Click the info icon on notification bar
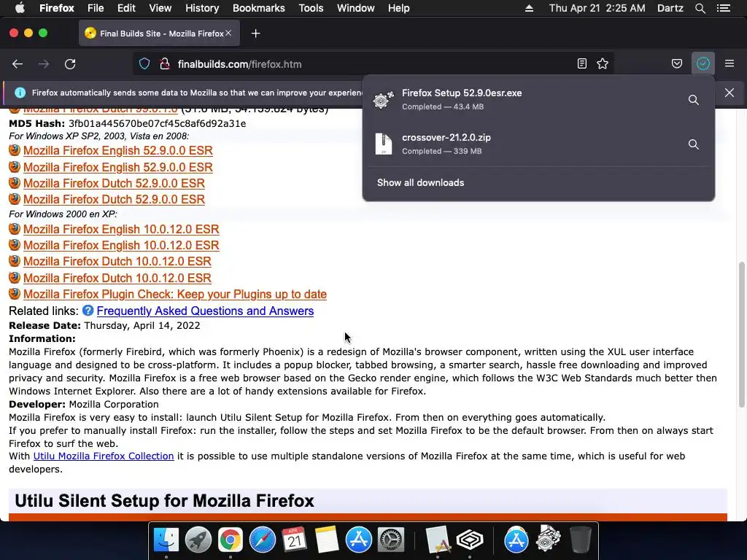 pyautogui.click(x=20, y=93)
